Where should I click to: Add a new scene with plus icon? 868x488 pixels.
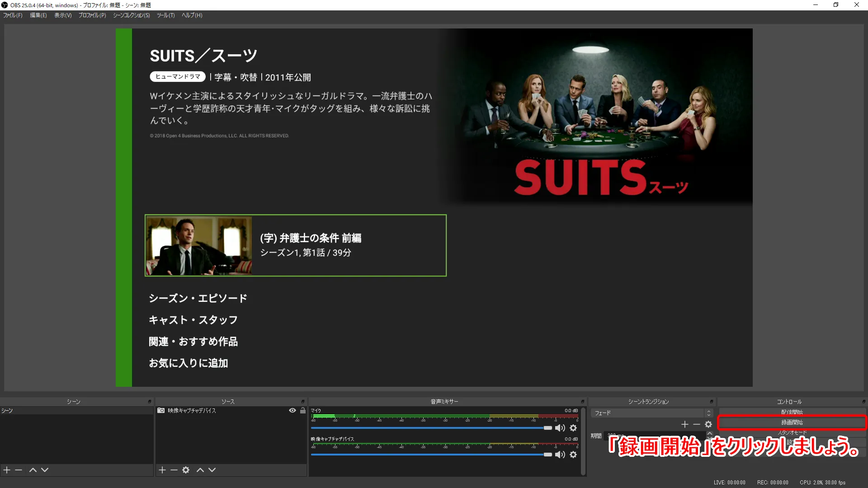point(7,470)
